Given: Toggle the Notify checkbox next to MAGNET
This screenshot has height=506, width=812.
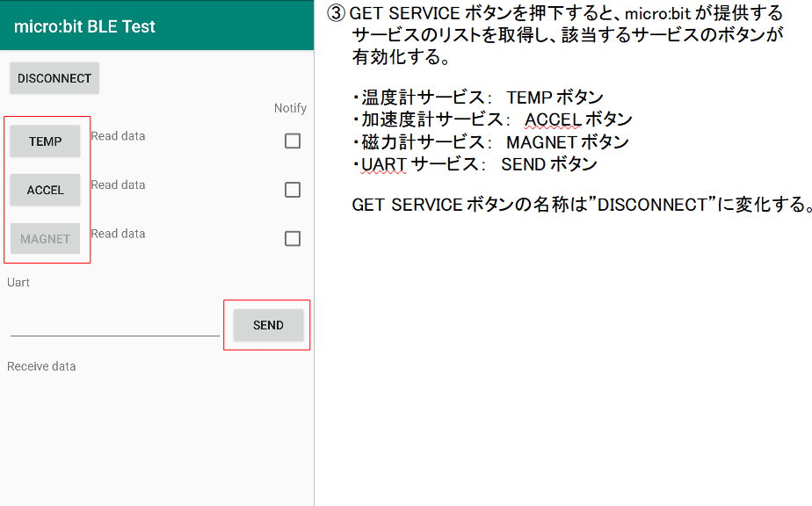Looking at the screenshot, I should point(293,238).
